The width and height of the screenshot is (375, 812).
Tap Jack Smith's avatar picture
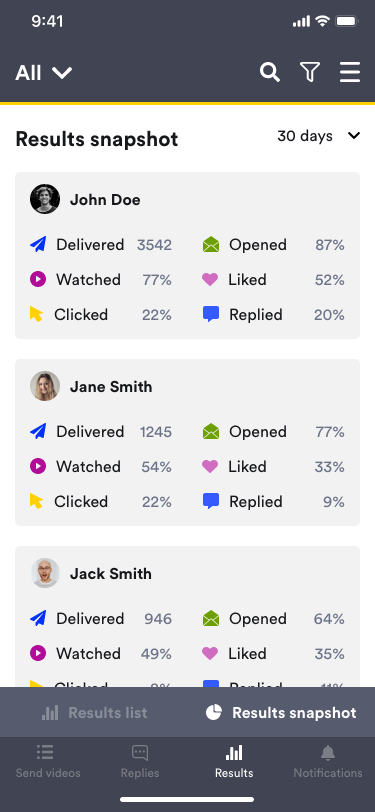pyautogui.click(x=45, y=573)
